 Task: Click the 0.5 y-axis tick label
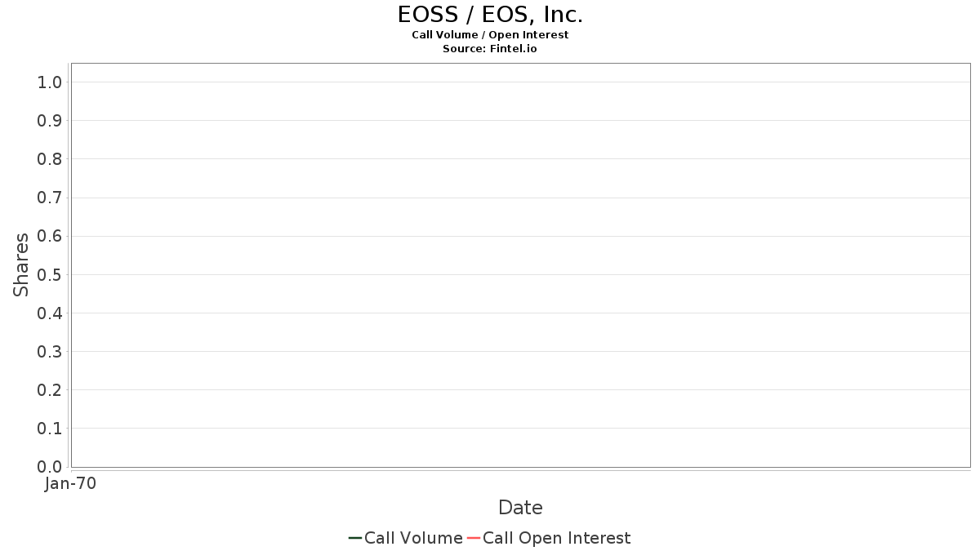(x=50, y=275)
